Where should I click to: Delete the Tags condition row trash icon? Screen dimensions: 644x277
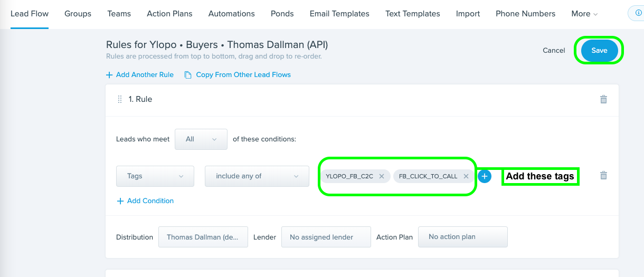tap(603, 176)
